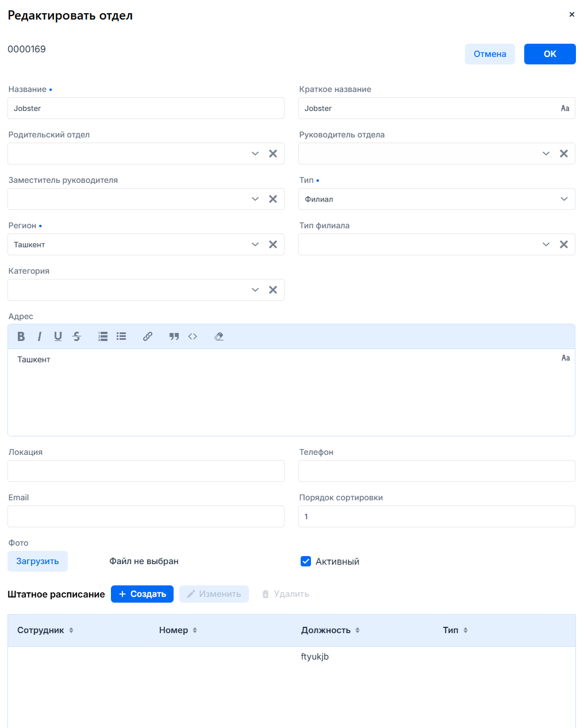Clear formatting with eraser icon
The height and width of the screenshot is (728, 584).
point(219,336)
